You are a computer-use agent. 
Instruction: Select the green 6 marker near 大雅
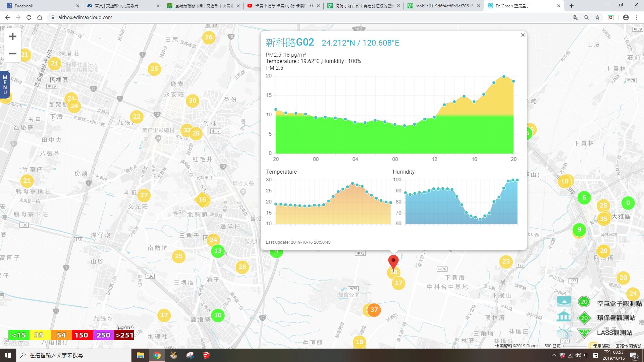coord(584,197)
